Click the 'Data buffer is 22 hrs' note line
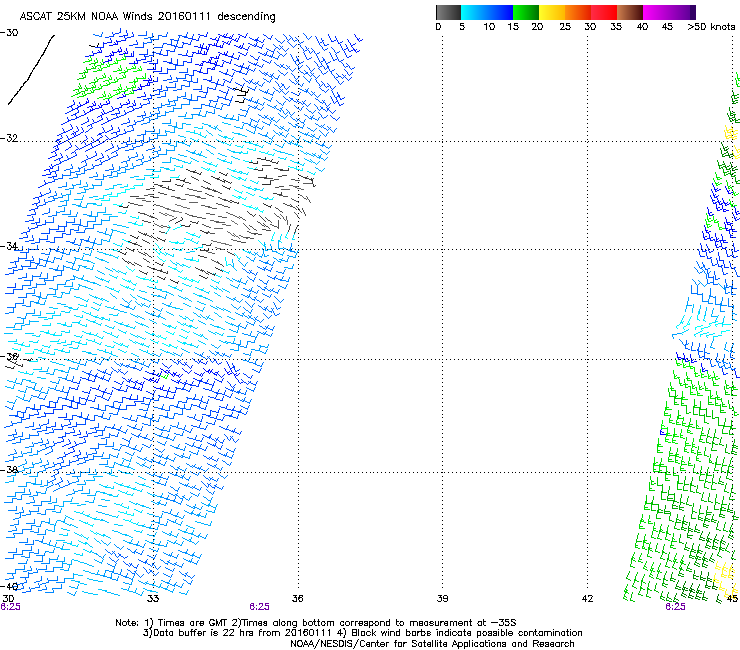Image resolution: width=740 pixels, height=650 pixels. tap(362, 633)
